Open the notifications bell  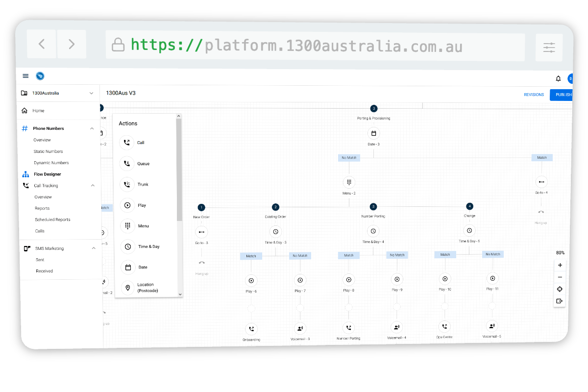558,78
